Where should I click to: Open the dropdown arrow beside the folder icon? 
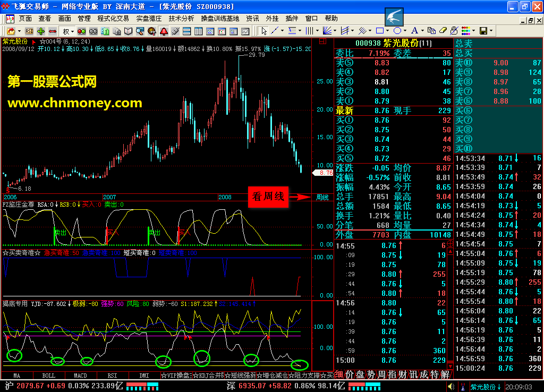20,31
